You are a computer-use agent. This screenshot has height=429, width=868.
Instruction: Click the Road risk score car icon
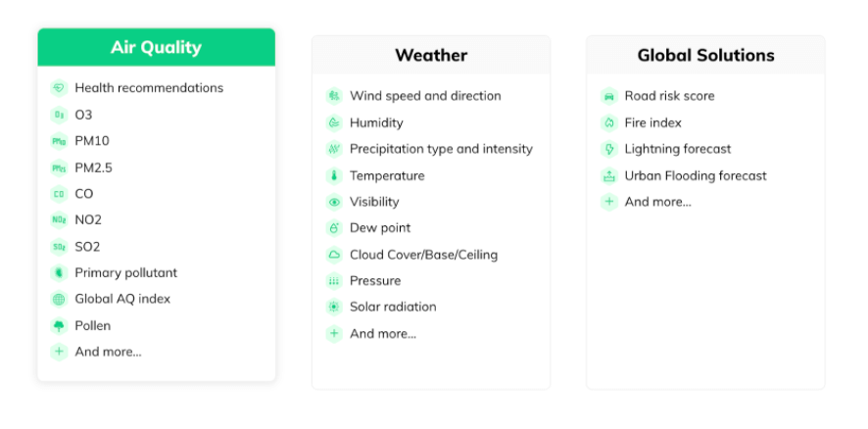(609, 96)
